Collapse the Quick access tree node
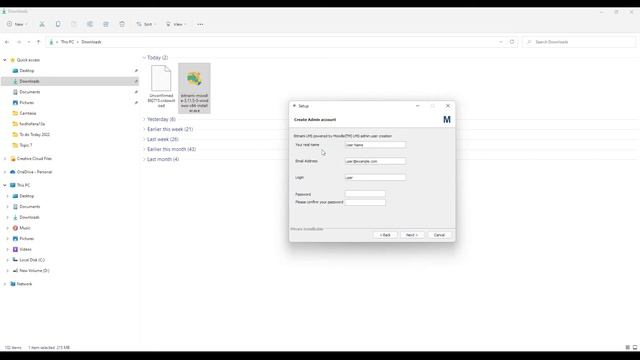Image resolution: width=640 pixels, height=360 pixels. (5, 60)
